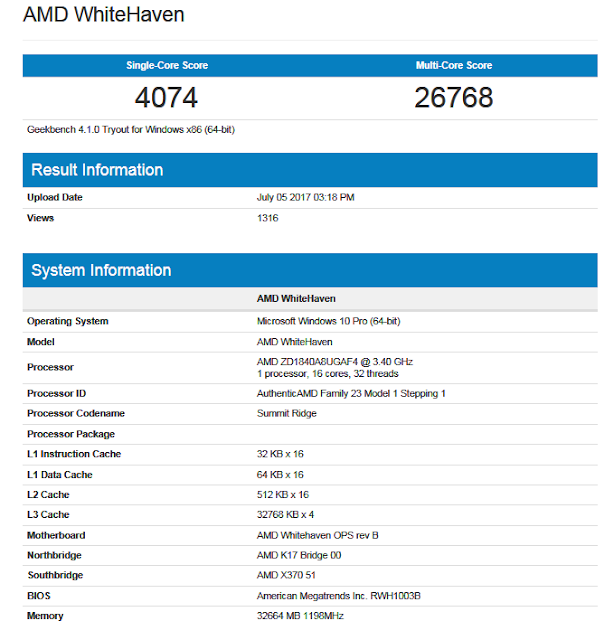Select American Megatrends Inc. RWH1003B value
The width and height of the screenshot is (614, 640).
tap(338, 596)
